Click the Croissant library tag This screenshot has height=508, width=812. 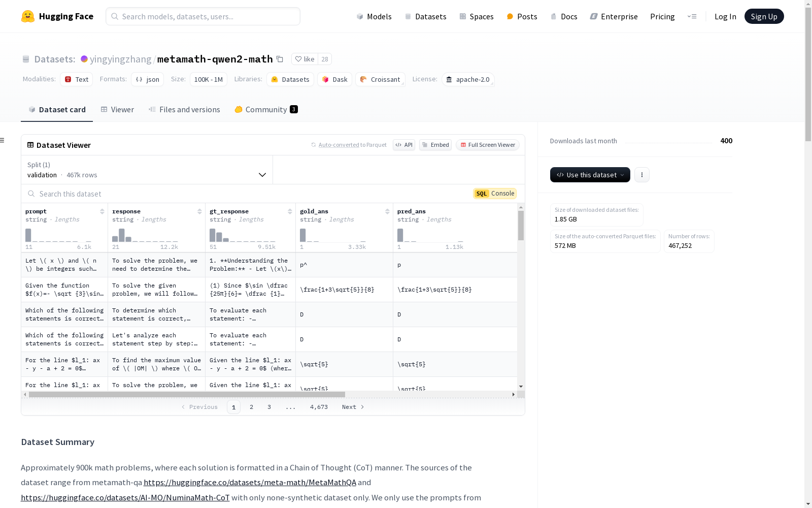click(x=380, y=79)
